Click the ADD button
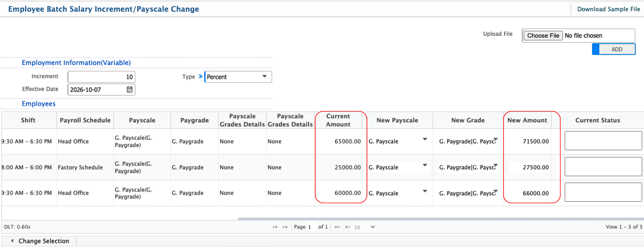The width and height of the screenshot is (644, 247). pos(614,49)
